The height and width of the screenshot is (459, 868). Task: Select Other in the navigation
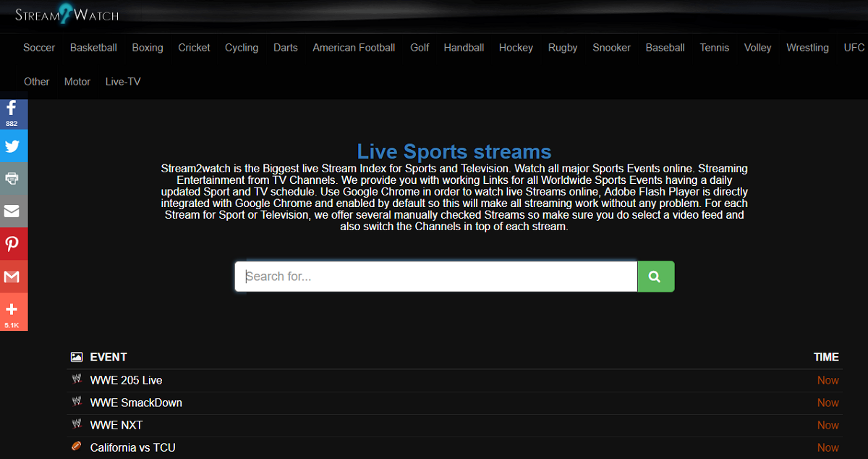tap(37, 82)
